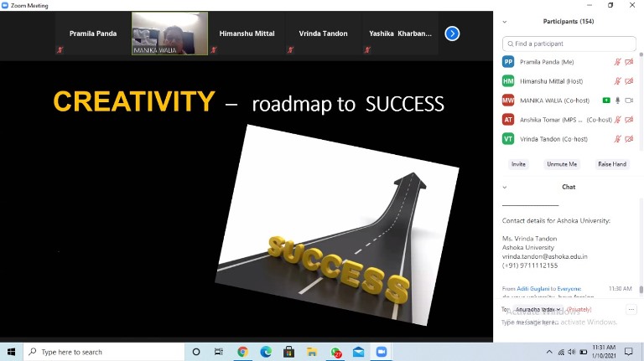Click Vrinda Tandon's muted mic icon in list

pos(618,139)
